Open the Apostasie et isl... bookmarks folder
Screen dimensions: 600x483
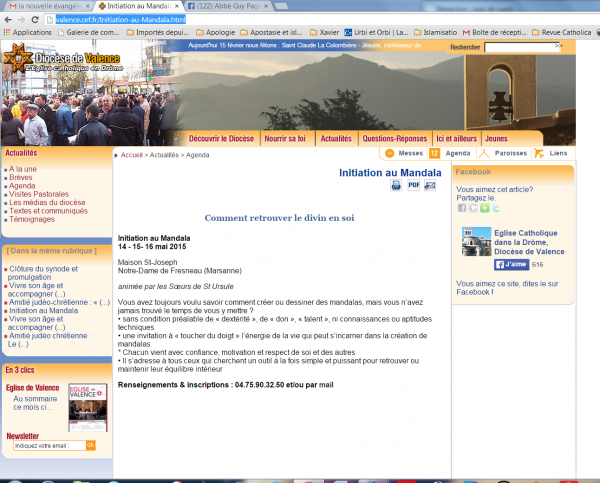click(271, 33)
